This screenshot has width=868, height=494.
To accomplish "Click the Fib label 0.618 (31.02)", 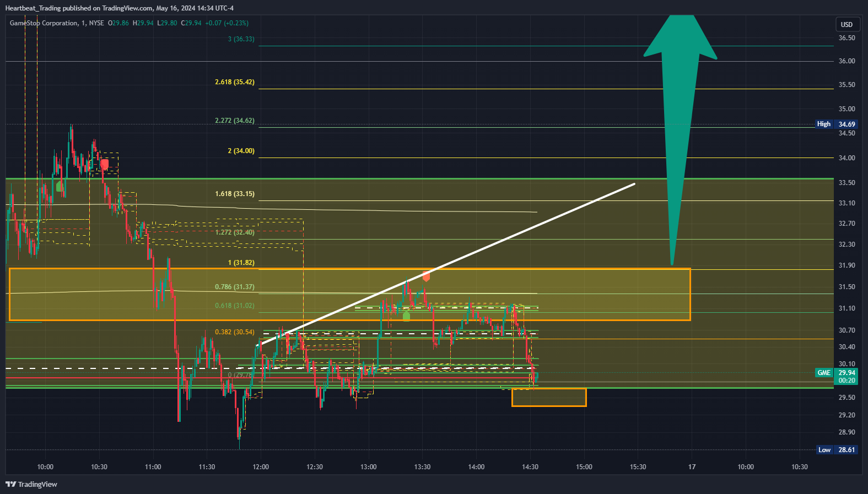I will (x=235, y=306).
